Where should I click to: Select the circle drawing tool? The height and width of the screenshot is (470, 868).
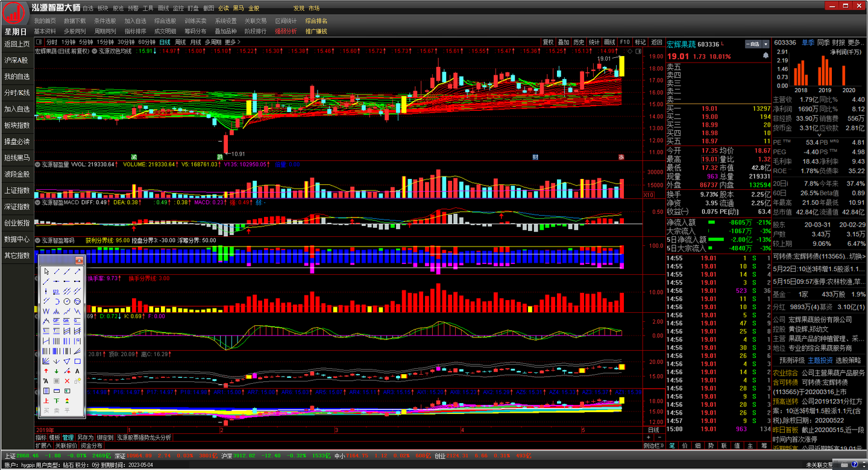tap(67, 301)
